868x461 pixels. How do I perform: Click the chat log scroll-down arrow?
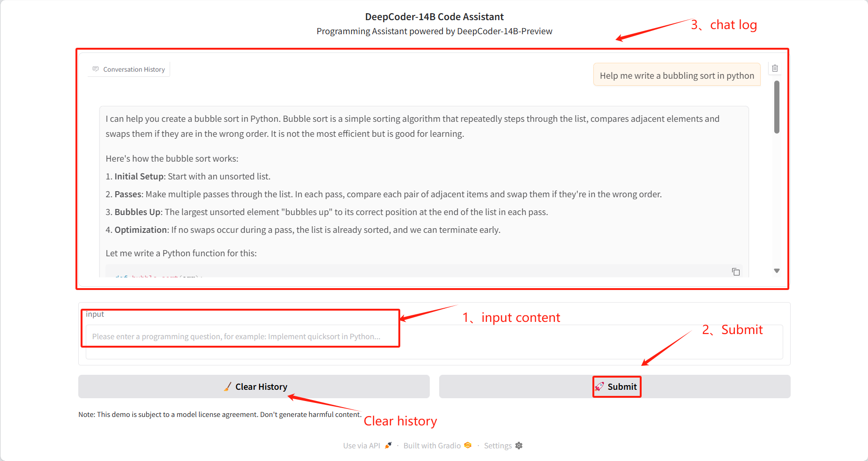point(777,271)
